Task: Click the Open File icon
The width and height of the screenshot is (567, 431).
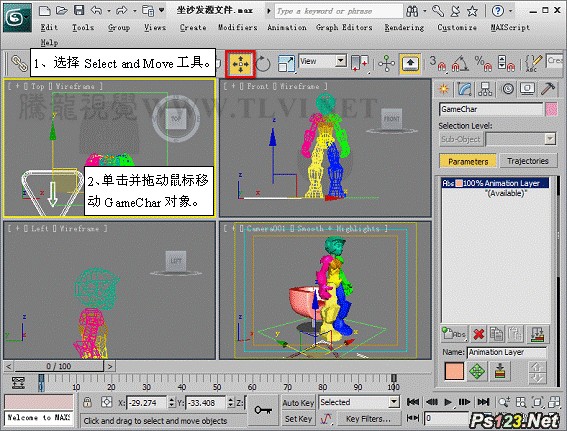Action: point(62,10)
